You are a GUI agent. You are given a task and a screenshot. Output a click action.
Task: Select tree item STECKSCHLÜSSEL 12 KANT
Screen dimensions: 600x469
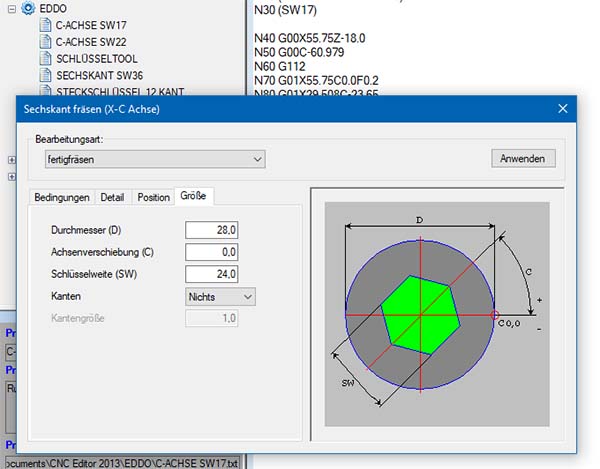120,91
